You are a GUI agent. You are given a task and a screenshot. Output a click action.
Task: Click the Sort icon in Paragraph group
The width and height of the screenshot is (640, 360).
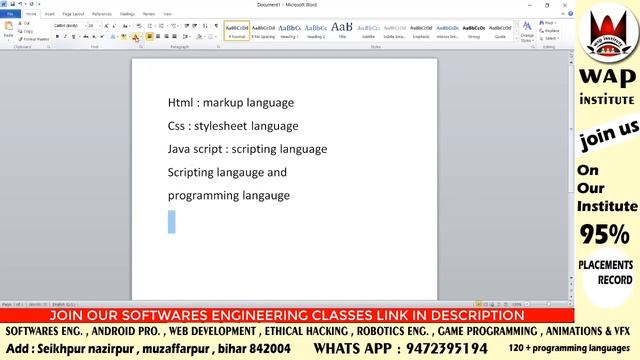[x=205, y=26]
